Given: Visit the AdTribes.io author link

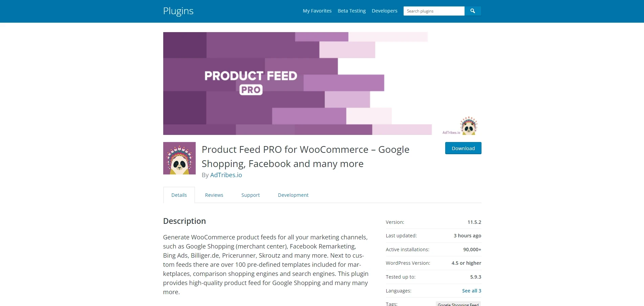Looking at the screenshot, I should tap(226, 175).
